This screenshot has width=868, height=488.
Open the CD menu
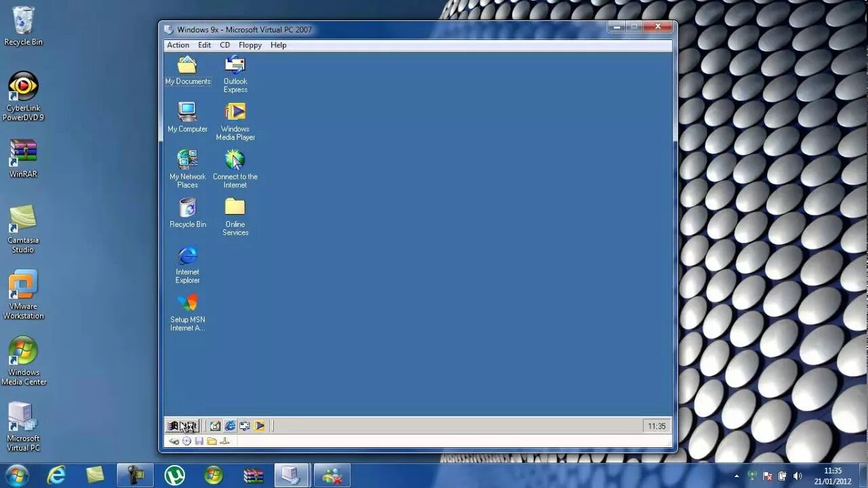click(224, 45)
